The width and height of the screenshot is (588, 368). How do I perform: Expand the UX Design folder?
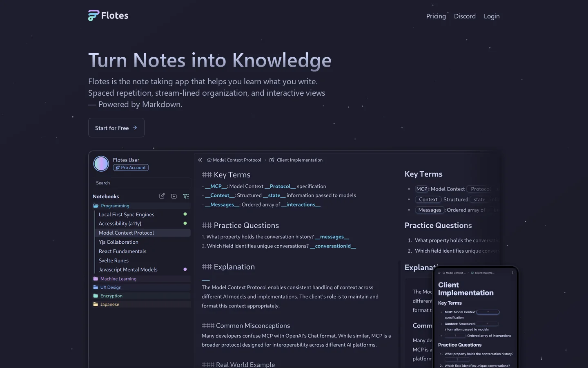[142, 287]
